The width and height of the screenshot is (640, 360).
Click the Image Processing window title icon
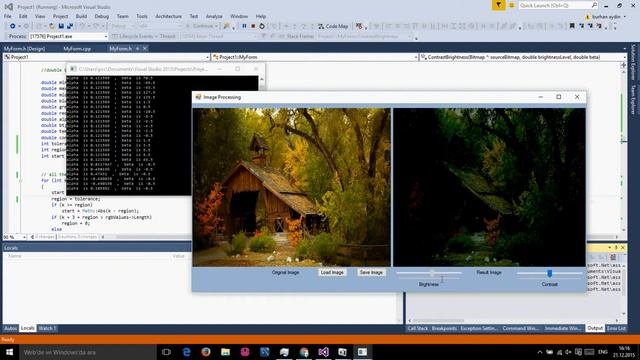pyautogui.click(x=198, y=97)
